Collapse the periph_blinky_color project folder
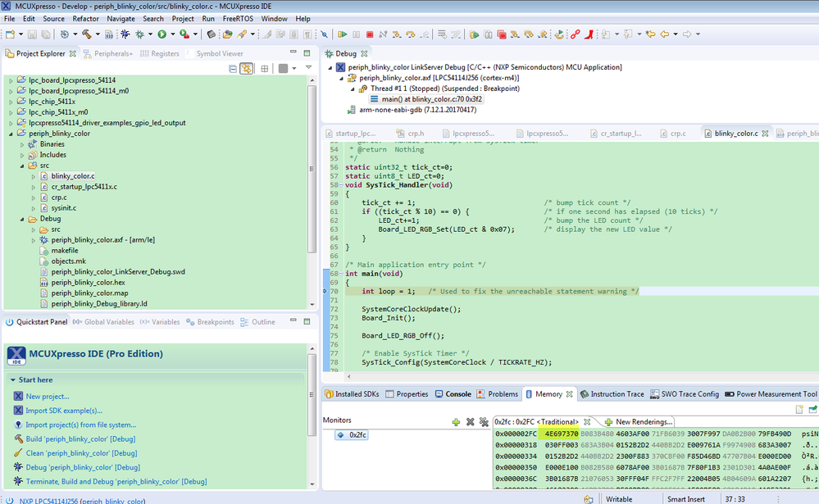819x504 pixels. (x=11, y=134)
